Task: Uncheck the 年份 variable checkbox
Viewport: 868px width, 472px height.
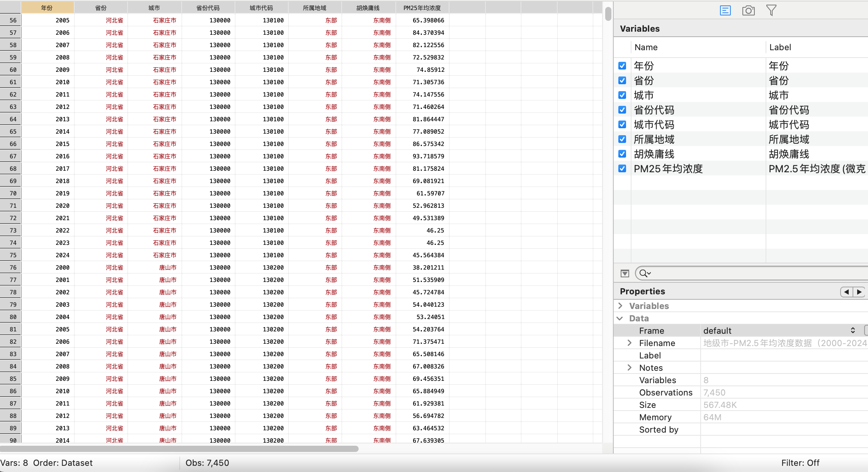Action: click(622, 66)
